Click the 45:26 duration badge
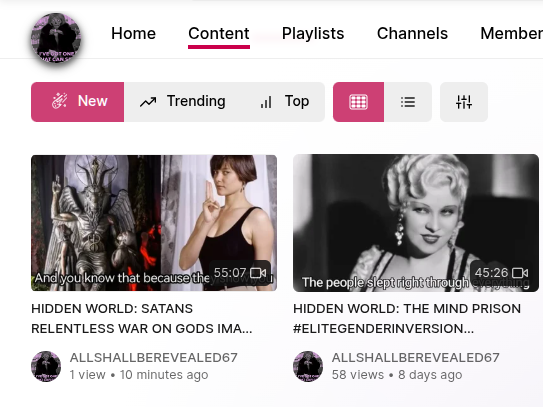The image size is (543, 407). [501, 273]
